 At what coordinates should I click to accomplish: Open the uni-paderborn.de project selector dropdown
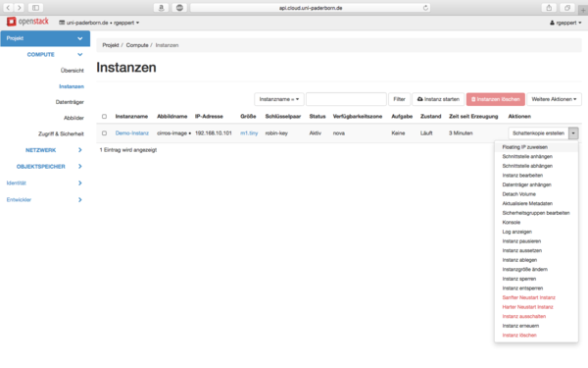[99, 23]
